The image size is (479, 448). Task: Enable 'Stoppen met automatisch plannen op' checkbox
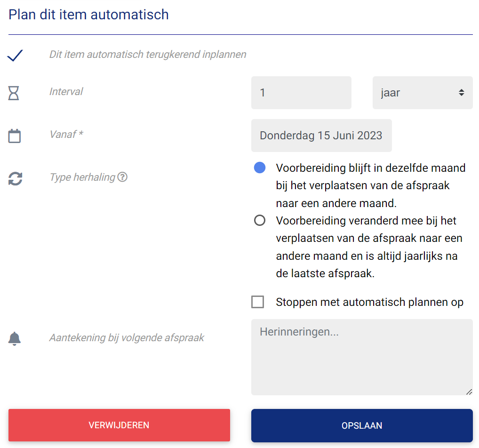tap(258, 302)
